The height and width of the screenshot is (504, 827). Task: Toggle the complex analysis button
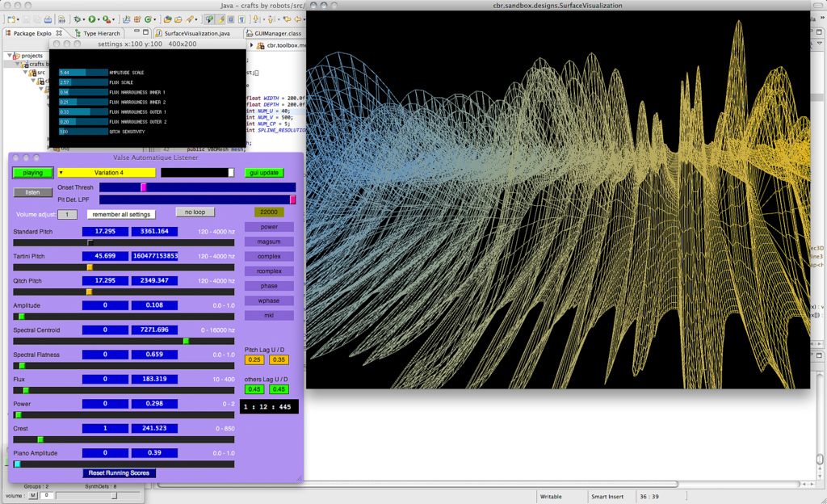coord(269,256)
